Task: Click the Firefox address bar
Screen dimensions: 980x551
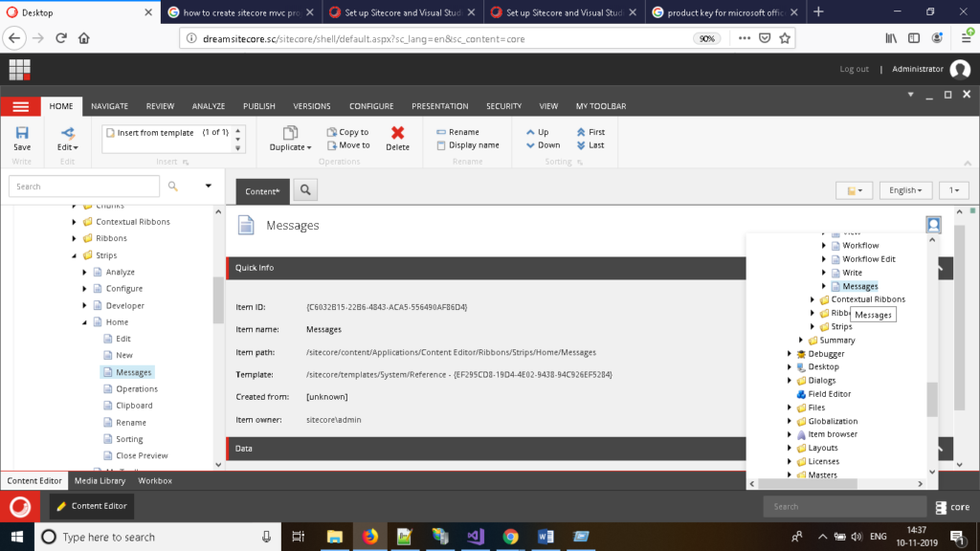Action: (437, 38)
